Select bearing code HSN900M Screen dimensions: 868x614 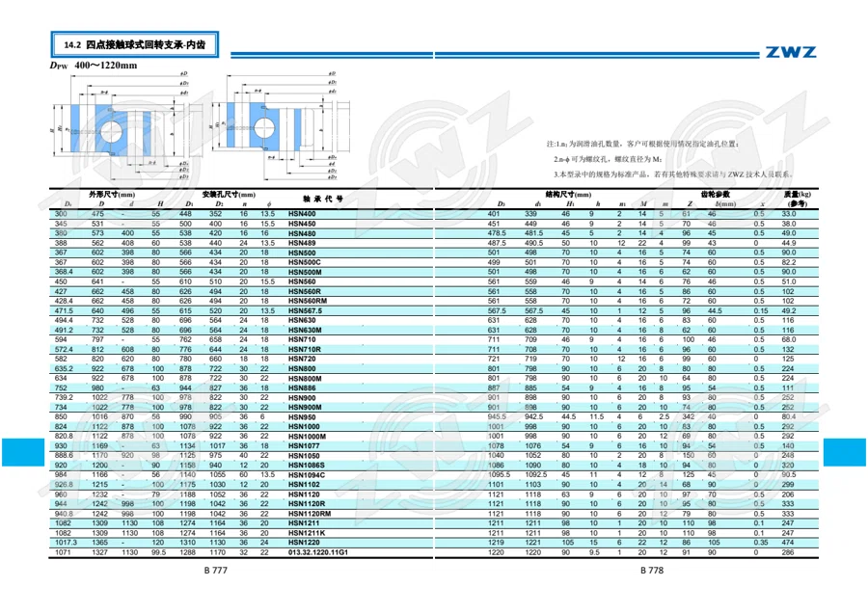[305, 408]
